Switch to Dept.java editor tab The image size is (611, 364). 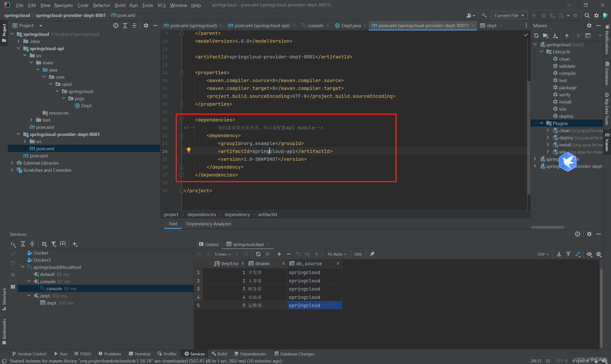point(351,26)
